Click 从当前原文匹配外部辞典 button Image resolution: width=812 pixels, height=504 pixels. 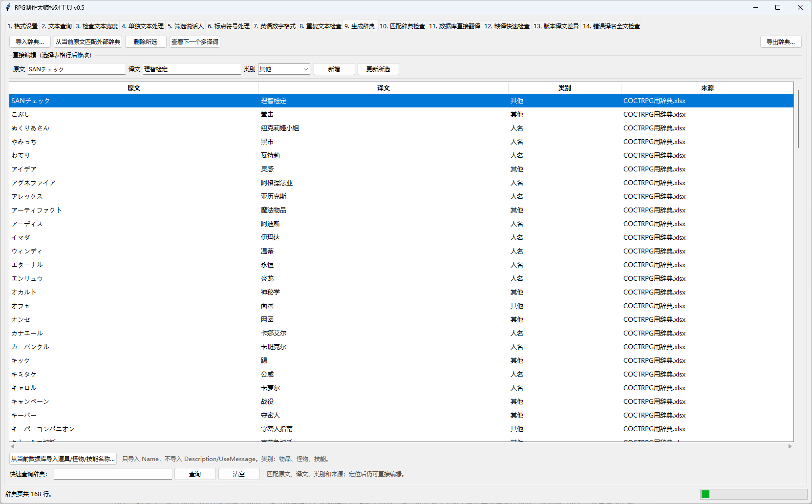(x=88, y=42)
